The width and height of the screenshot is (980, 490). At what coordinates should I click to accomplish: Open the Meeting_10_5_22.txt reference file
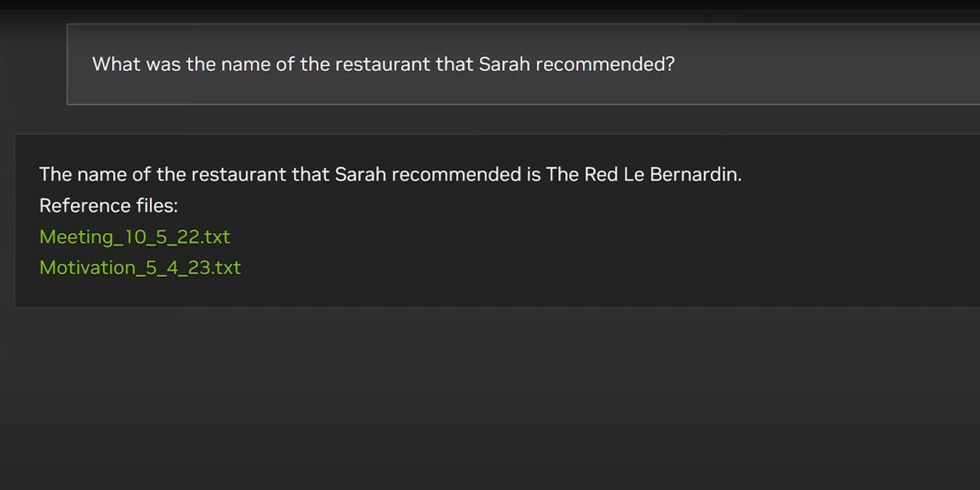pyautogui.click(x=134, y=237)
